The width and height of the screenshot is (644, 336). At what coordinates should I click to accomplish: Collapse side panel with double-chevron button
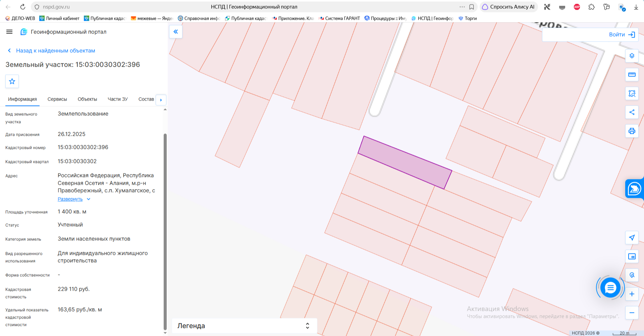coord(176,32)
